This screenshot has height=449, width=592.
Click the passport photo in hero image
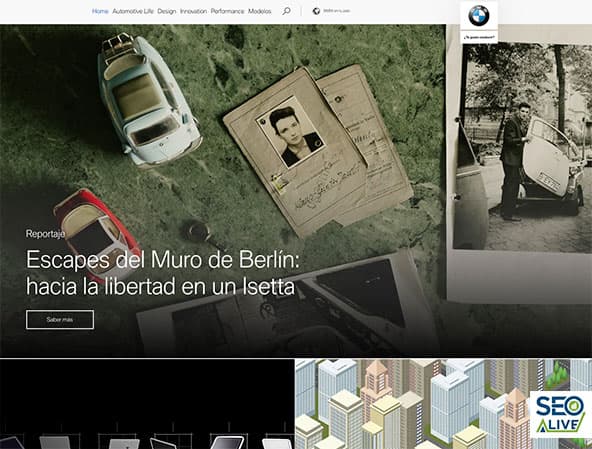(x=290, y=132)
